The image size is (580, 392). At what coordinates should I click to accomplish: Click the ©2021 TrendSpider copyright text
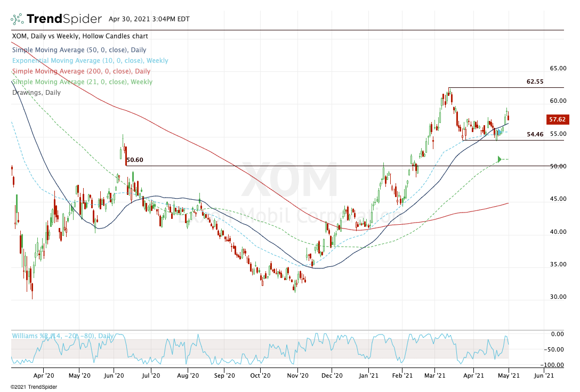(34, 387)
